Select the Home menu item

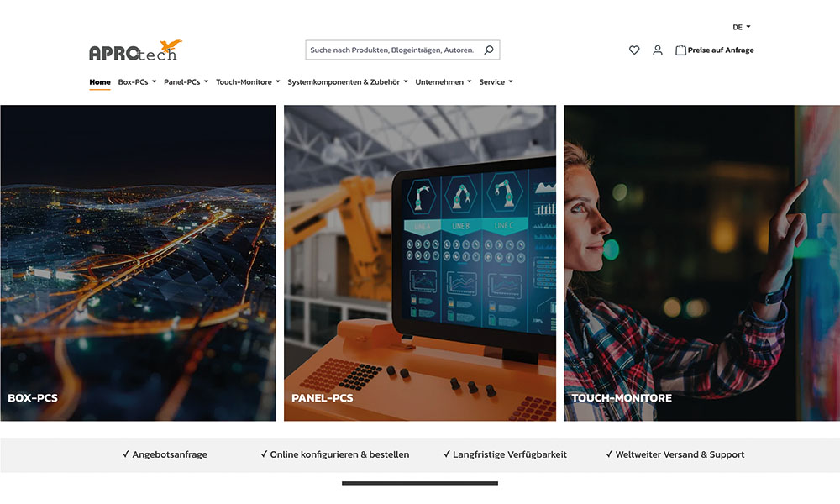point(99,81)
